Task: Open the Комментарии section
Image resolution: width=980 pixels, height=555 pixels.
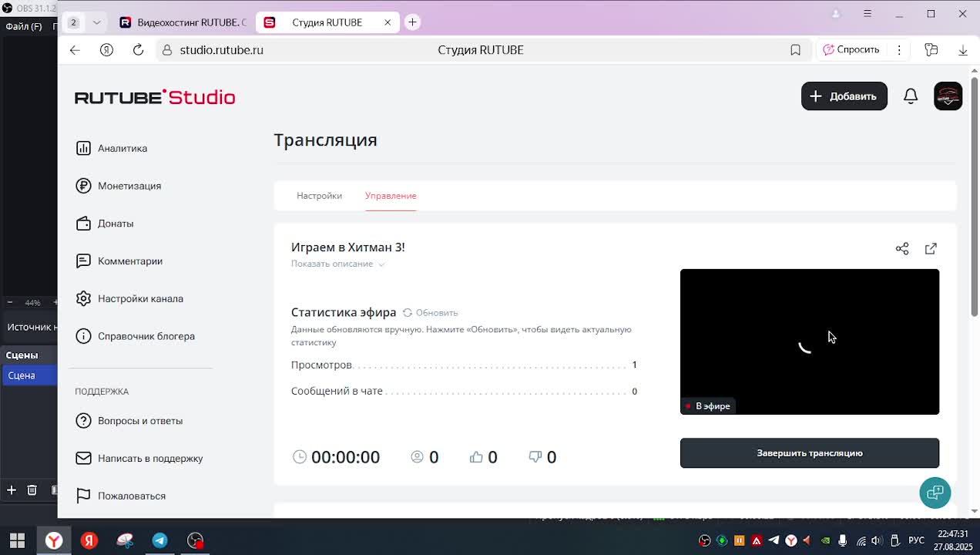Action: (119, 261)
